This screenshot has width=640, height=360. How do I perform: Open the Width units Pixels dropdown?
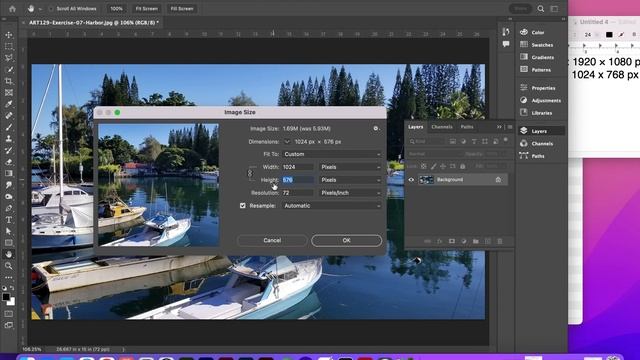[351, 167]
